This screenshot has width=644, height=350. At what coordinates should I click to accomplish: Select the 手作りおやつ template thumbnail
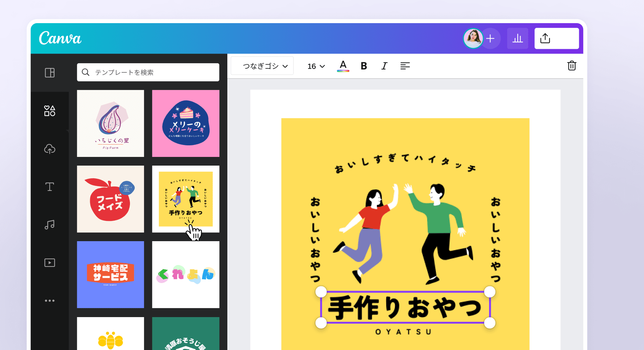[x=186, y=199]
